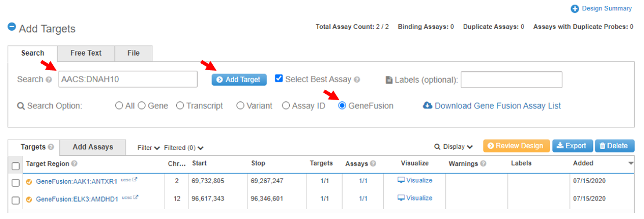Viewport: 644px width, 219px height.
Task: Collapse the Add Targets section minus icon
Action: click(x=12, y=27)
